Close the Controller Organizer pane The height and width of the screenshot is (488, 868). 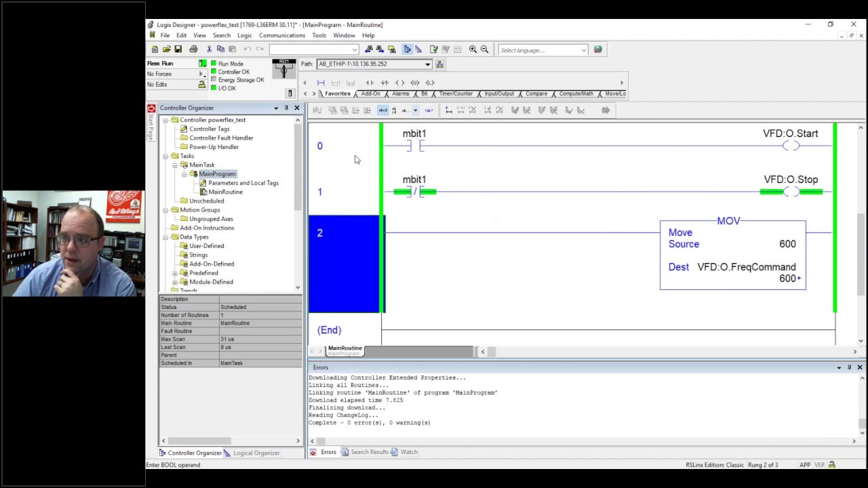click(296, 108)
